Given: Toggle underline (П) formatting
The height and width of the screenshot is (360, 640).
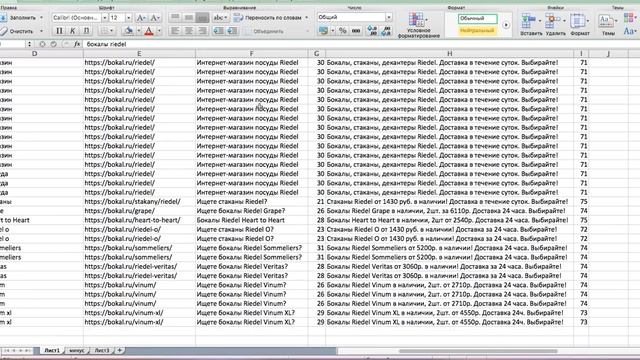Looking at the screenshot, I should click(87, 31).
